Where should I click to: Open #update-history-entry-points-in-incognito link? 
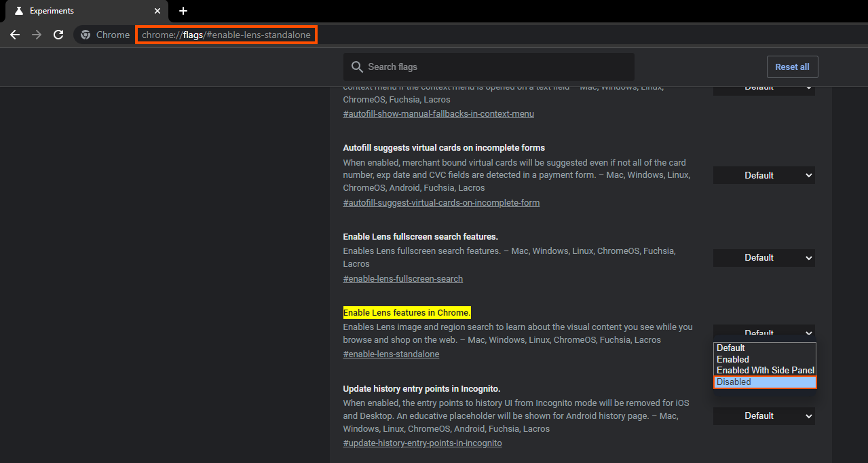point(422,443)
